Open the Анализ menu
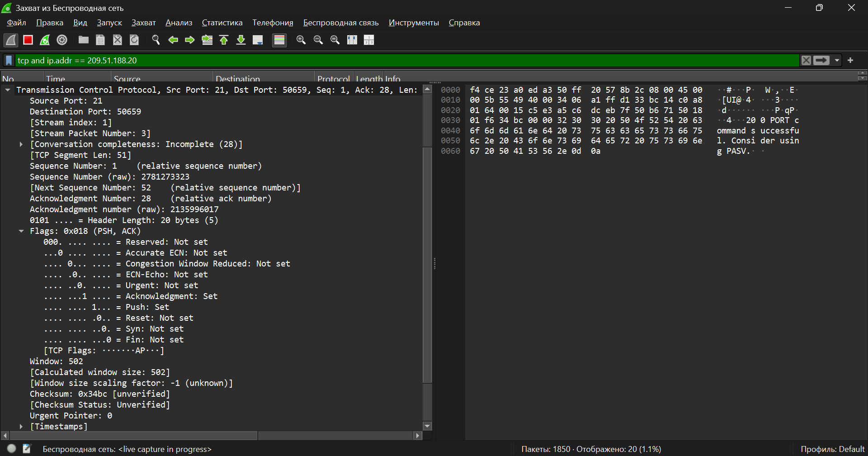The width and height of the screenshot is (868, 456). point(179,23)
